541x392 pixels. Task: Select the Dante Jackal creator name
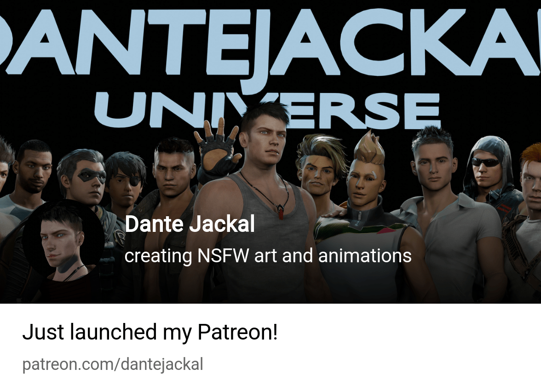190,224
